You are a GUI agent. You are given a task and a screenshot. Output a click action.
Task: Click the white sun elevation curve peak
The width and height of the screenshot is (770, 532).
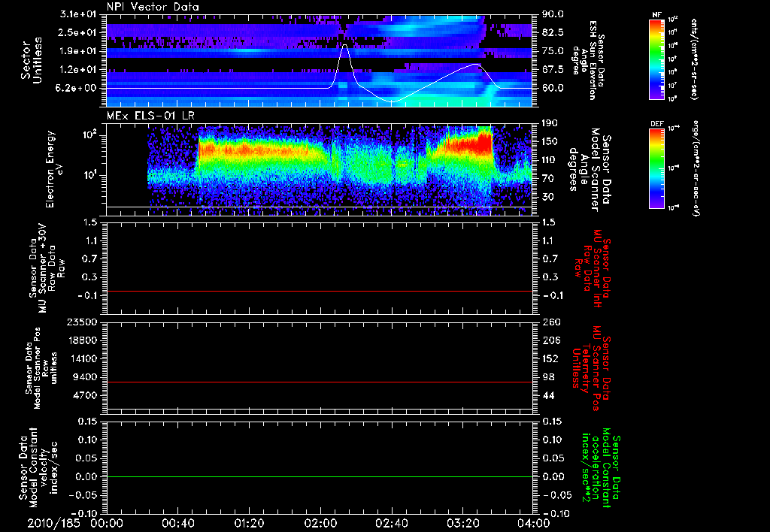(x=344, y=44)
